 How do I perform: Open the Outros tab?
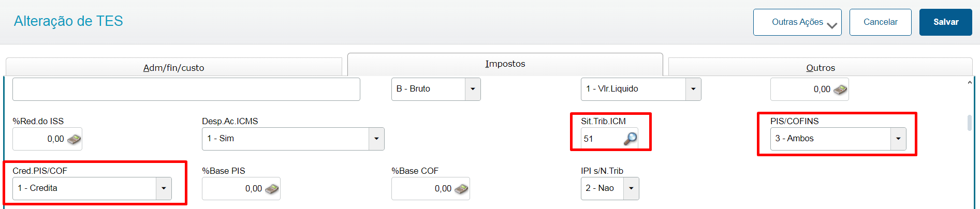[x=821, y=67]
